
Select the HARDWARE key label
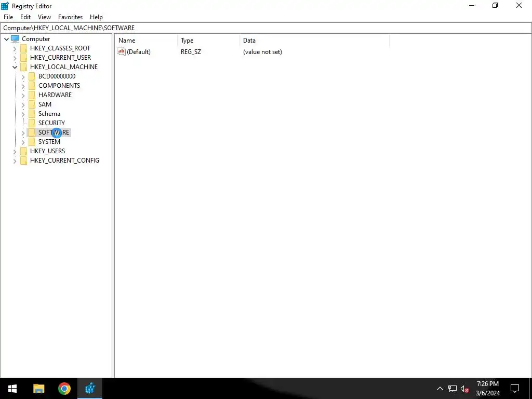pyautogui.click(x=55, y=95)
